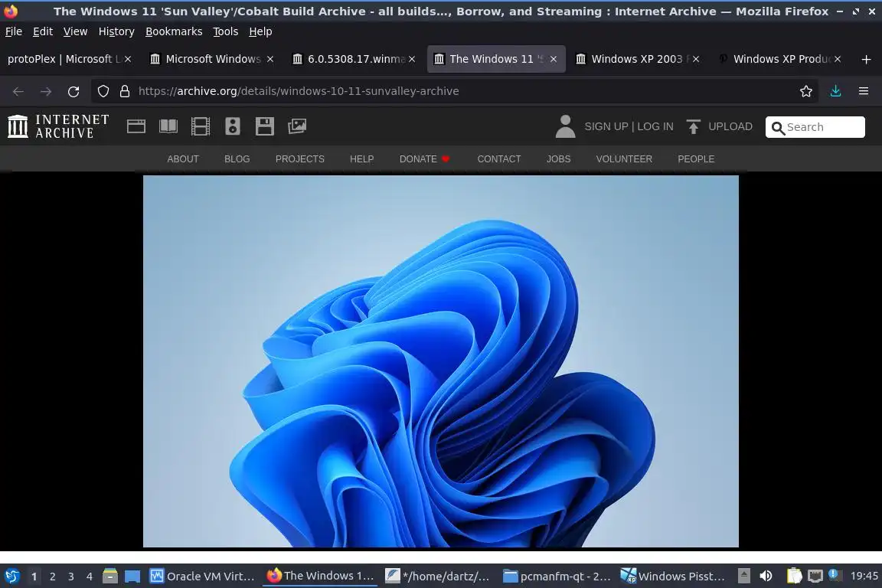This screenshot has width=882, height=588.
Task: View site security padlock info
Action: (x=125, y=91)
